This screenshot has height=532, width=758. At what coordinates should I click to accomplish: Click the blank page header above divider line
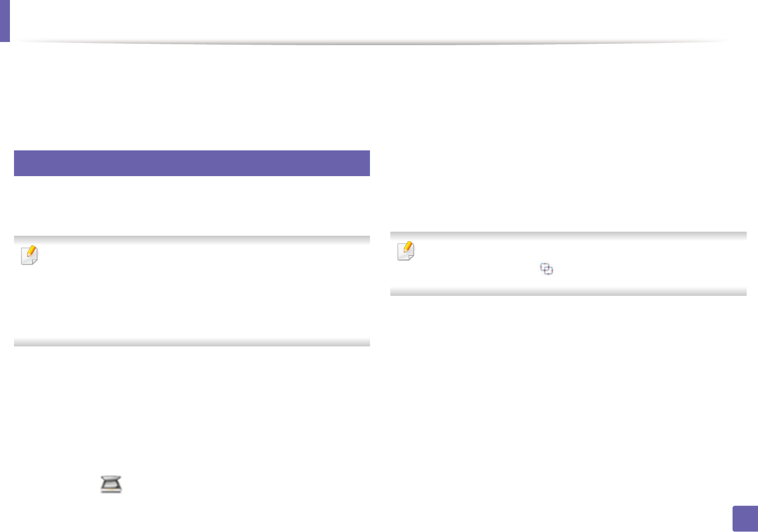(x=370, y=20)
